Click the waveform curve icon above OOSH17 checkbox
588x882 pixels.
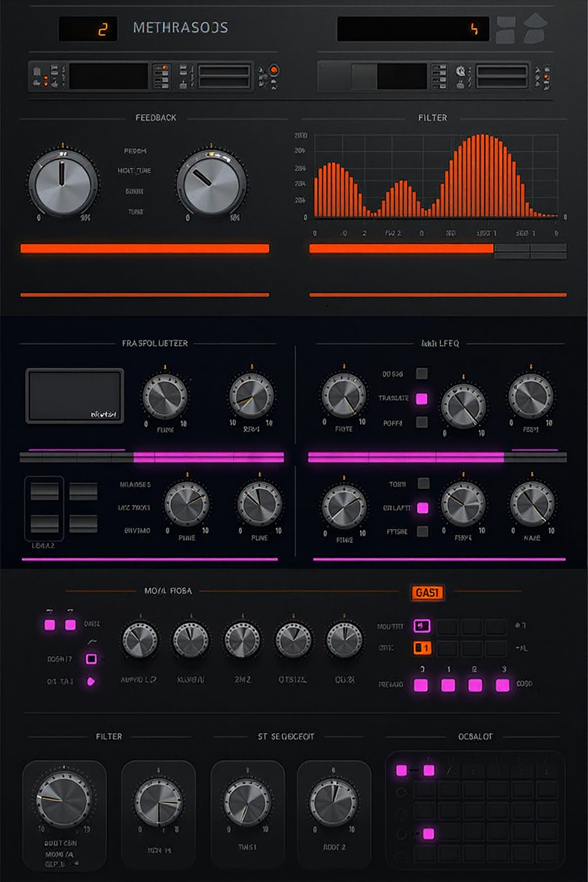[92, 641]
